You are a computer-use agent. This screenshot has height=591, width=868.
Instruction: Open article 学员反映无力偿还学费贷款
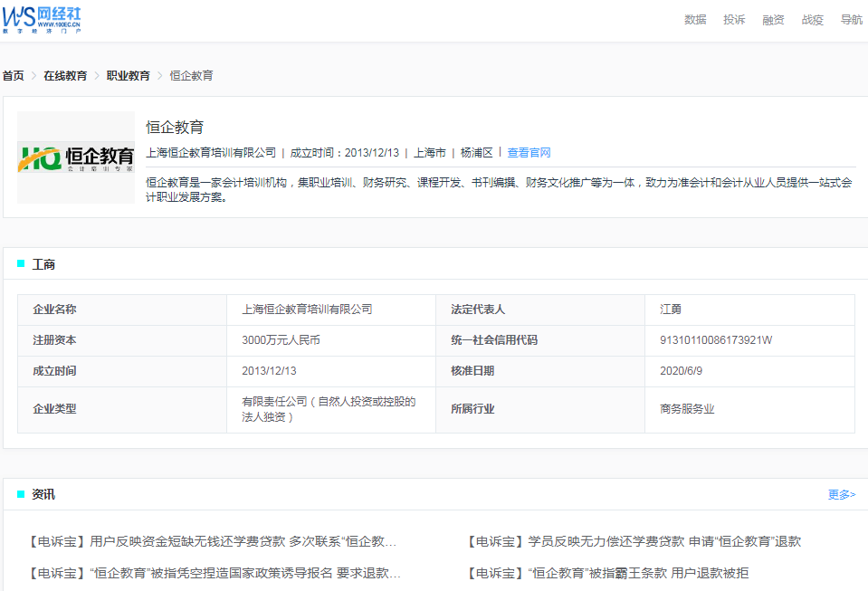point(633,542)
